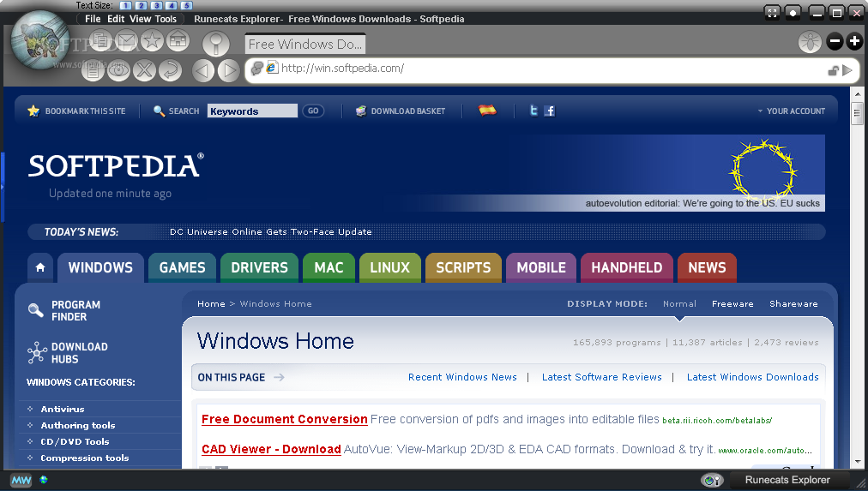The height and width of the screenshot is (491, 868).
Task: Navigate forward with right arrow button
Action: pyautogui.click(x=229, y=71)
